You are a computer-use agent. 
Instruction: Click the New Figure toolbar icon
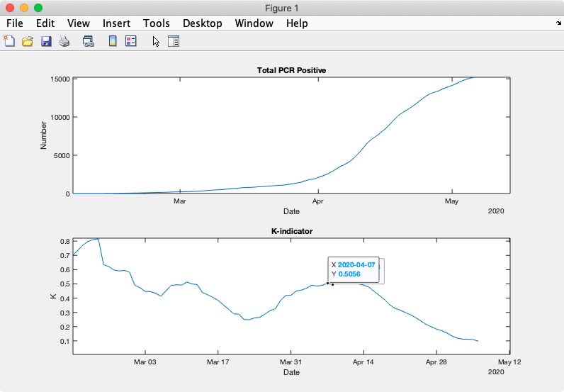9,41
